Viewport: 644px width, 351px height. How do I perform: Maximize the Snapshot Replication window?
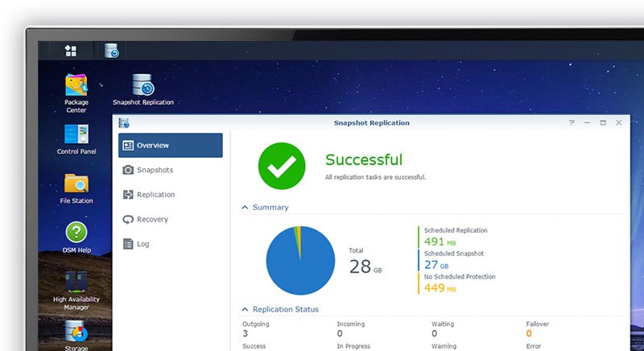click(603, 122)
